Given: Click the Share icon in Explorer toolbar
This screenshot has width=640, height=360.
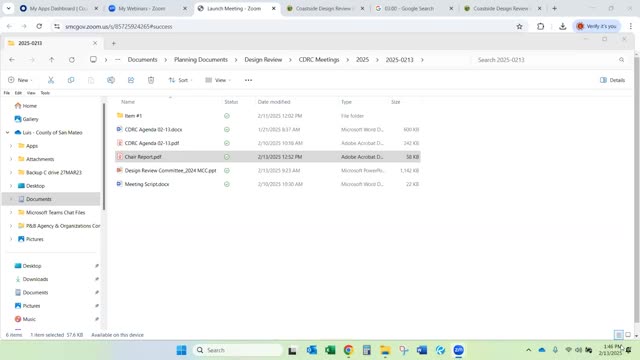Looking at the screenshot, I should (131, 80).
